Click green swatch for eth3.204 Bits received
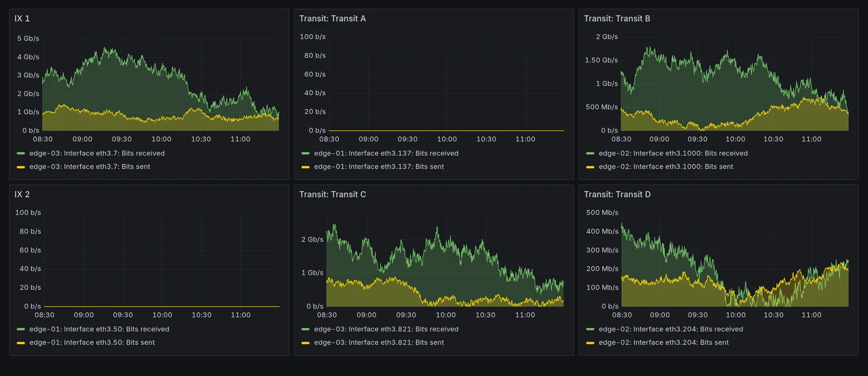The image size is (868, 376). 591,329
